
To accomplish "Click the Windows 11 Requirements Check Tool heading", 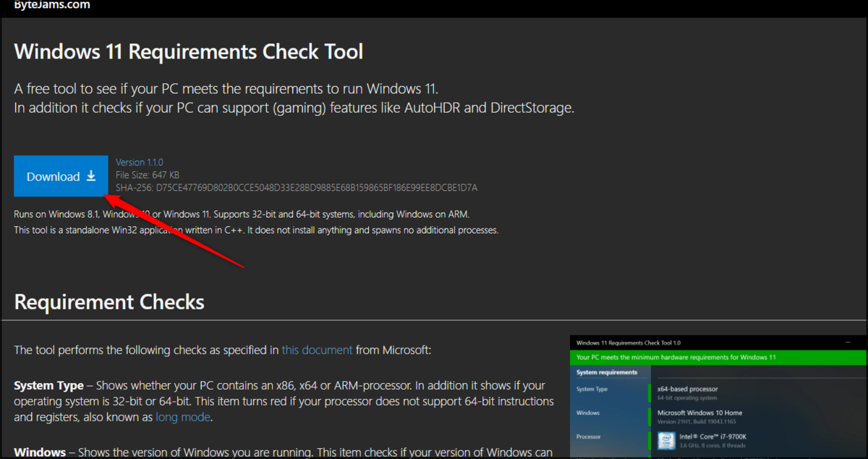I will [189, 52].
